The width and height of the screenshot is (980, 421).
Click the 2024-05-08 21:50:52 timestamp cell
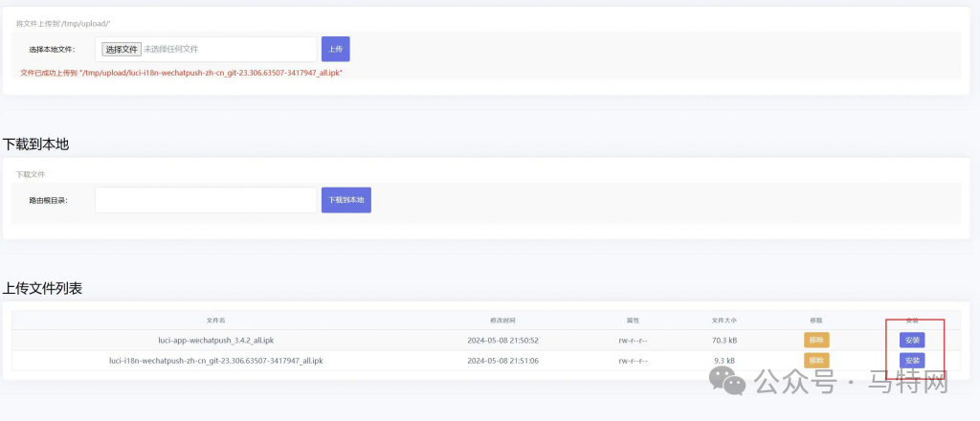(x=502, y=340)
